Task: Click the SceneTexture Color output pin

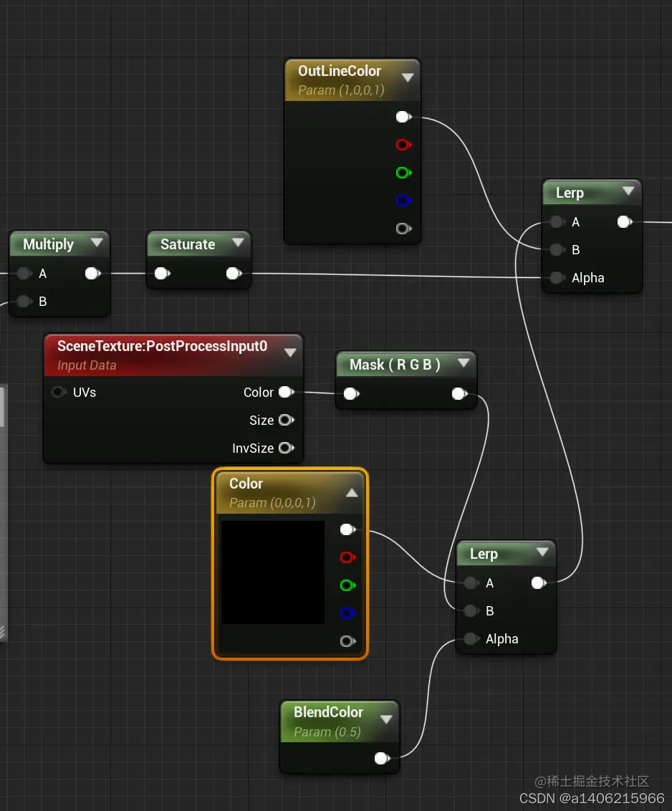Action: [x=286, y=392]
